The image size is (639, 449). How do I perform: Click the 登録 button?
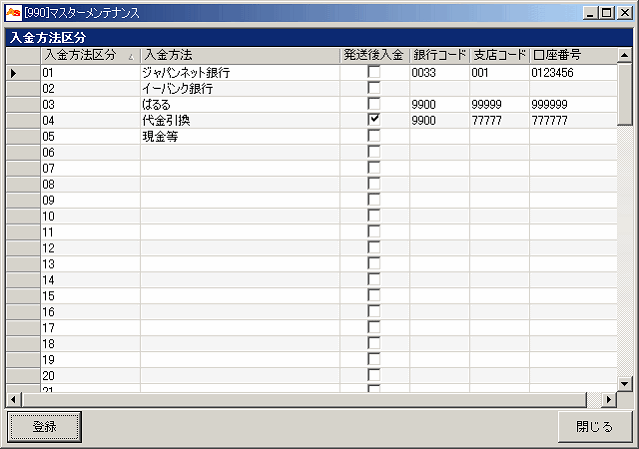(44, 427)
